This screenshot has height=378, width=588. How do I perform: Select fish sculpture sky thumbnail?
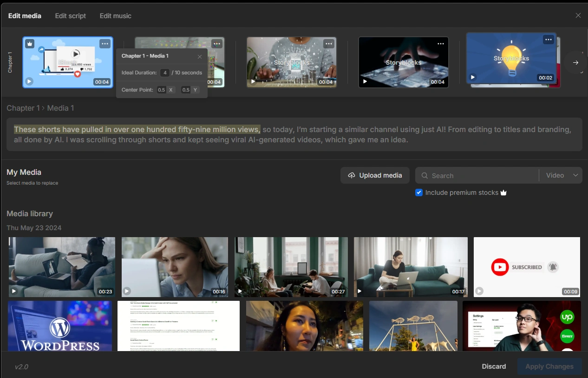point(413,326)
